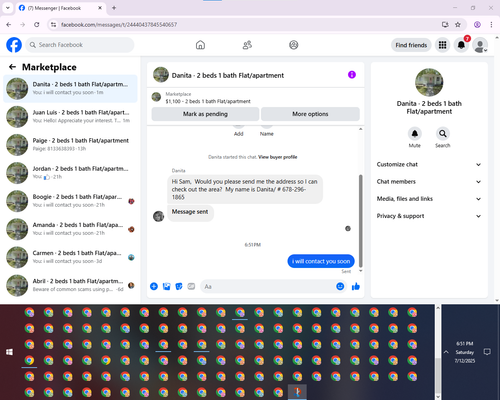Open the listing thumbnail in details panel
The height and width of the screenshot is (400, 500).
pyautogui.click(x=429, y=82)
